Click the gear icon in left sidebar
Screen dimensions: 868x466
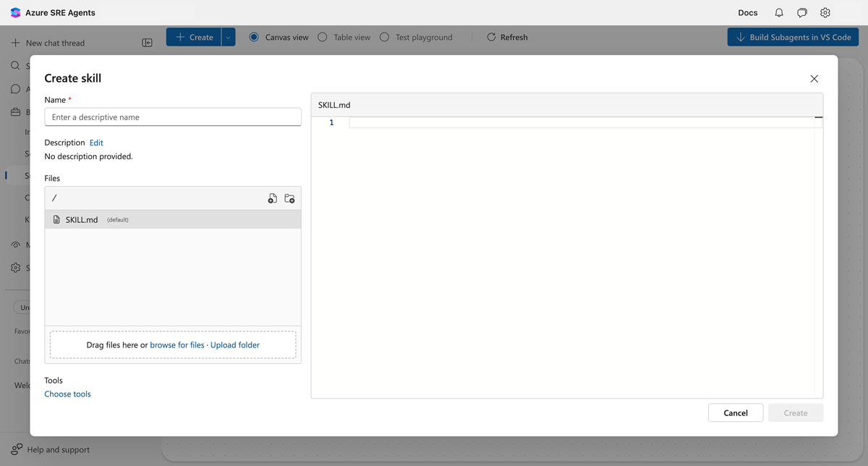15,268
